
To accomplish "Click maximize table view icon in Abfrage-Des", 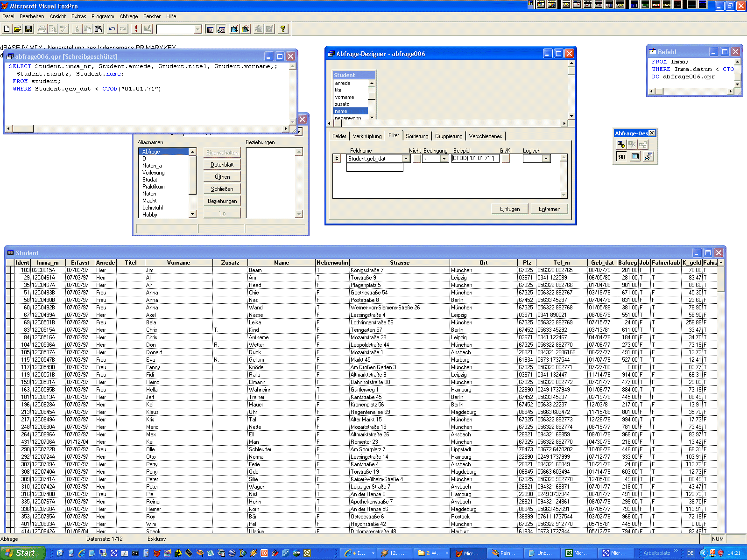I will click(x=635, y=157).
